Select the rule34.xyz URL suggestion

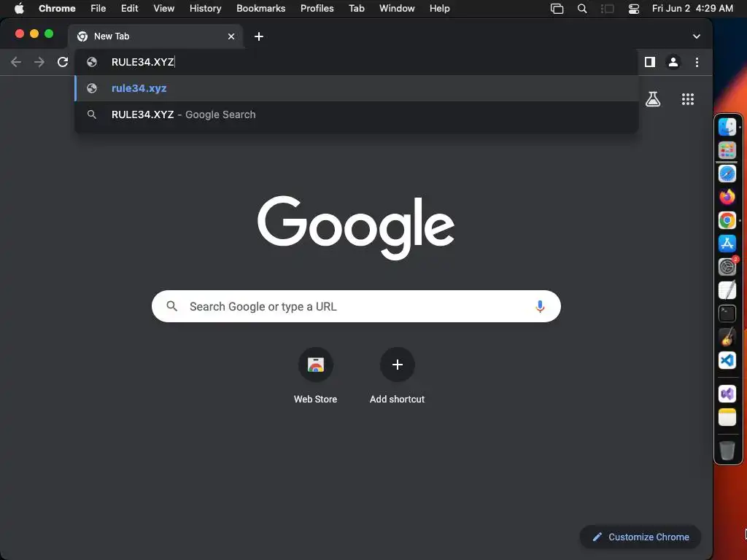(x=356, y=88)
